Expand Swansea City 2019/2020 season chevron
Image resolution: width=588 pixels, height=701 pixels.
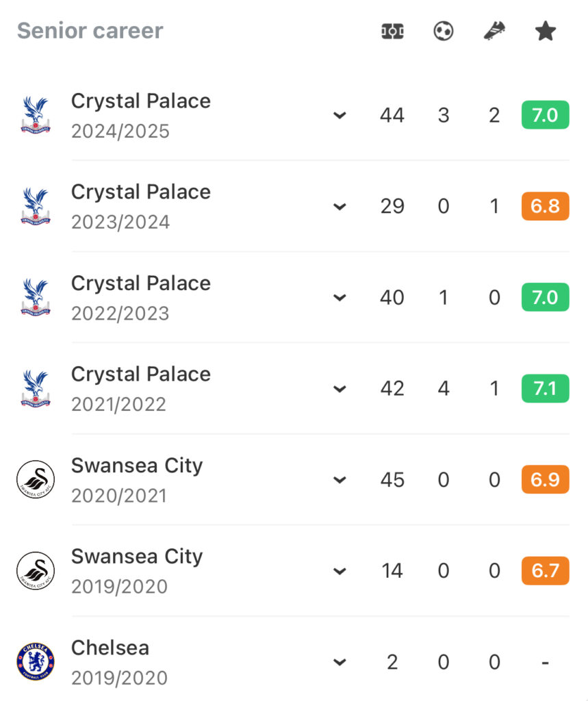(340, 571)
